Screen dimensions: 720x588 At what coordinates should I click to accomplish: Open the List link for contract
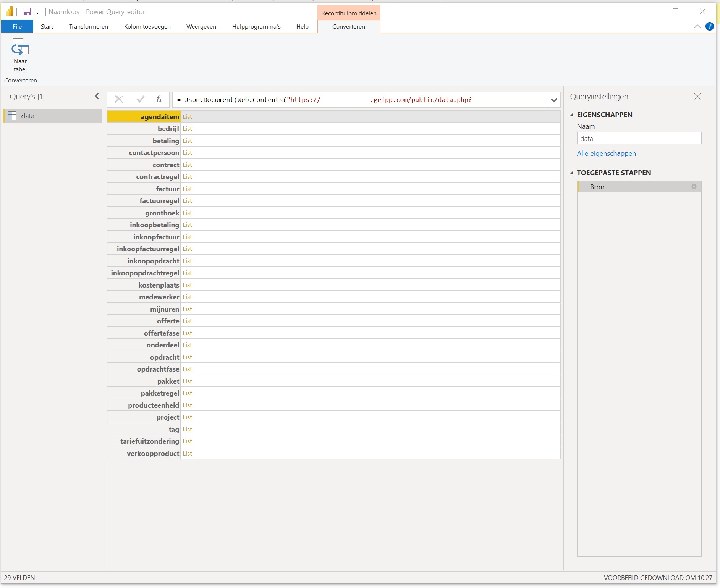pos(187,165)
